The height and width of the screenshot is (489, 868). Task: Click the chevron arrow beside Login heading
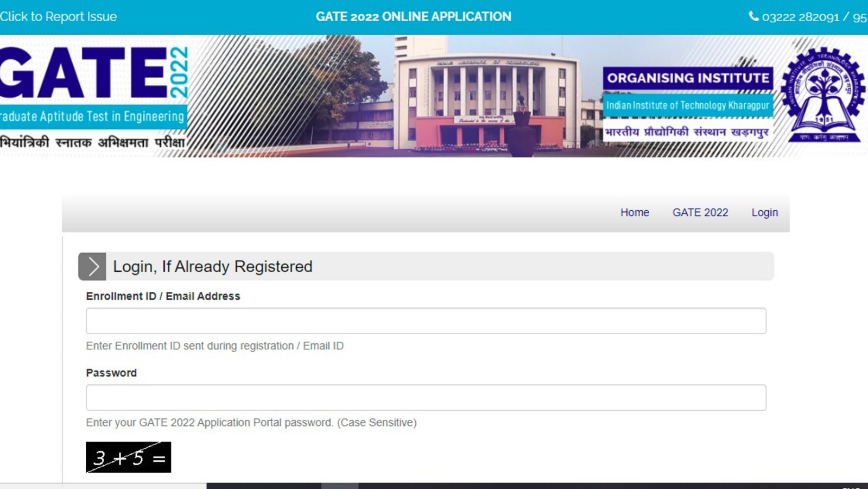point(92,266)
